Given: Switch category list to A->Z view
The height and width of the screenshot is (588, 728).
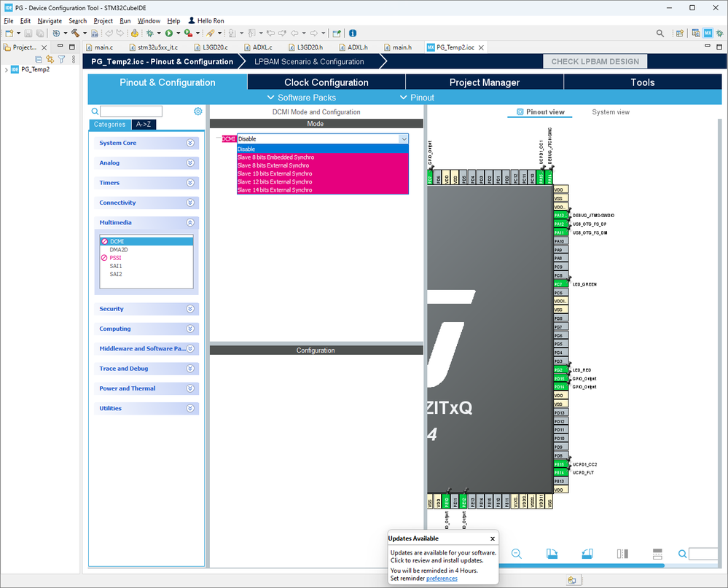Looking at the screenshot, I should pyautogui.click(x=144, y=125).
